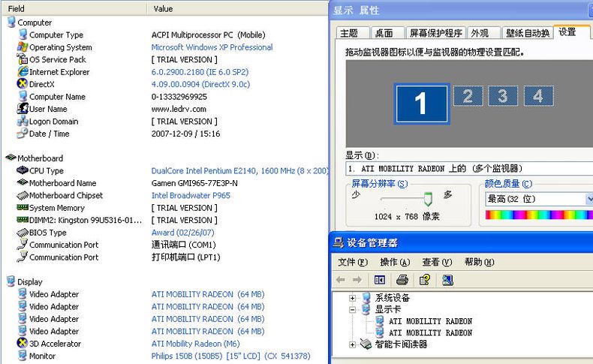This screenshot has width=593, height=364.
Task: Click the Computer Type row icon
Action: pos(23,35)
